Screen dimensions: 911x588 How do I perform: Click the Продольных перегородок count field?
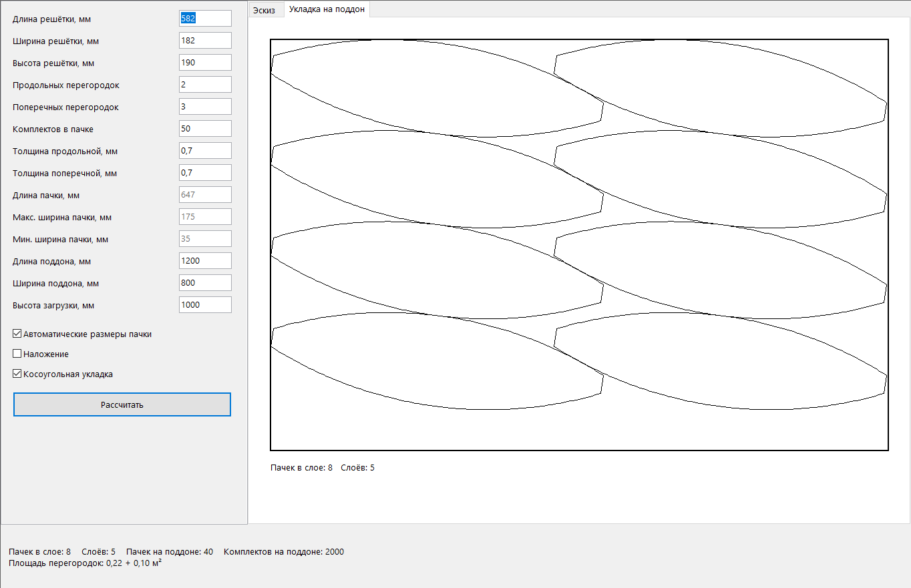[x=205, y=85]
